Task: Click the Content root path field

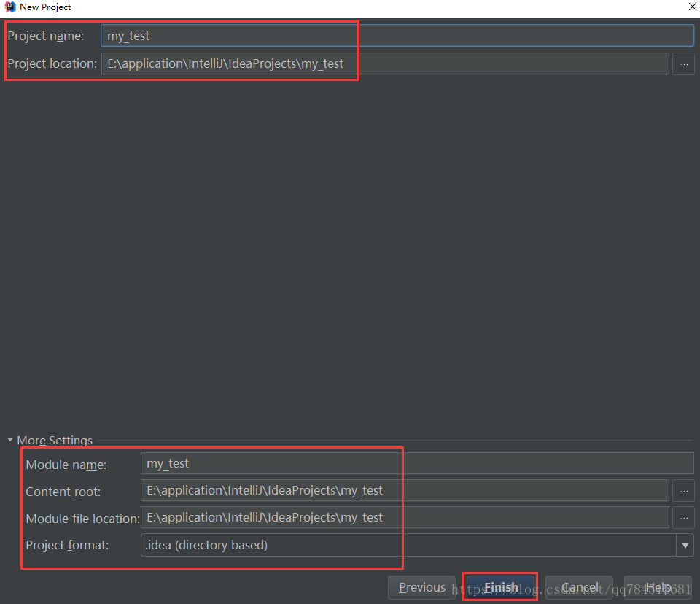Action: click(405, 490)
